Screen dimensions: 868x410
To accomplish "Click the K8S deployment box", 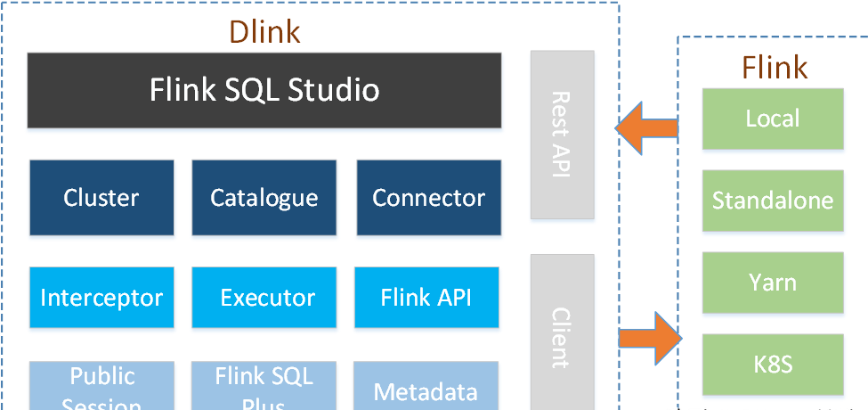I will pyautogui.click(x=773, y=365).
